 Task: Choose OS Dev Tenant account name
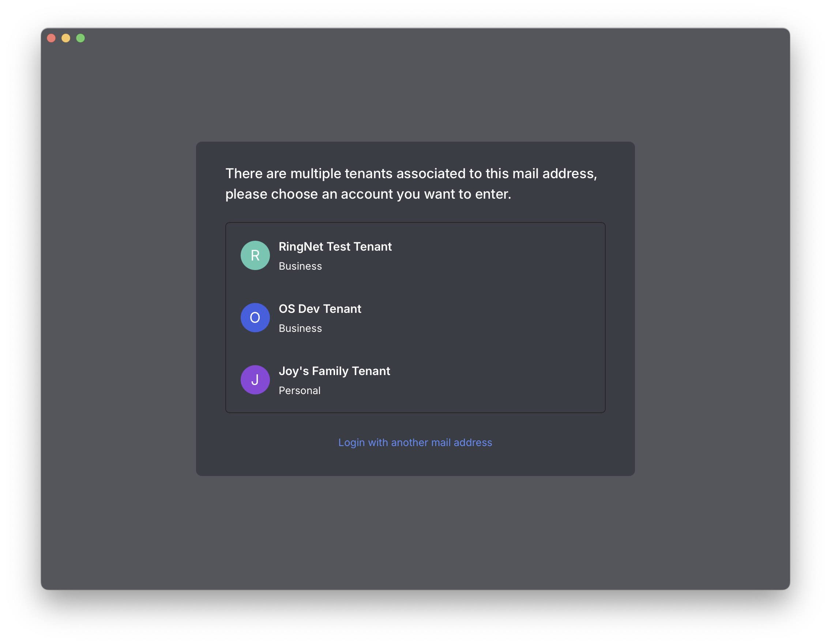[x=320, y=309]
